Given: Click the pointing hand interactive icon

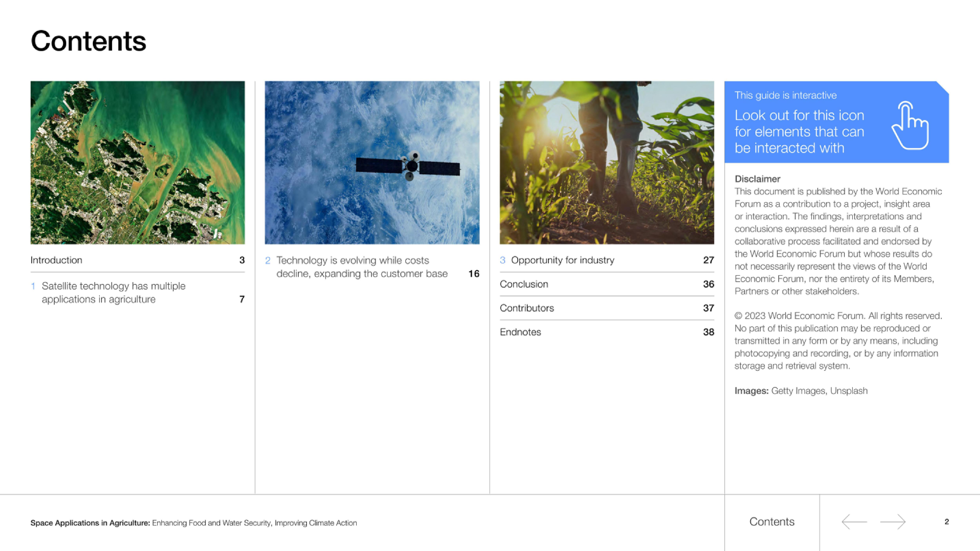Looking at the screenshot, I should point(910,126).
